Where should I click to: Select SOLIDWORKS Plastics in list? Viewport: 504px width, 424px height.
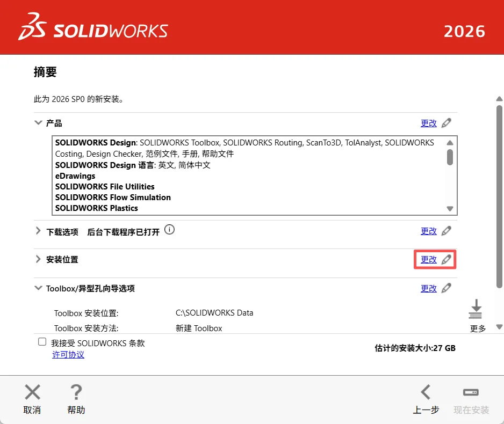(x=96, y=208)
